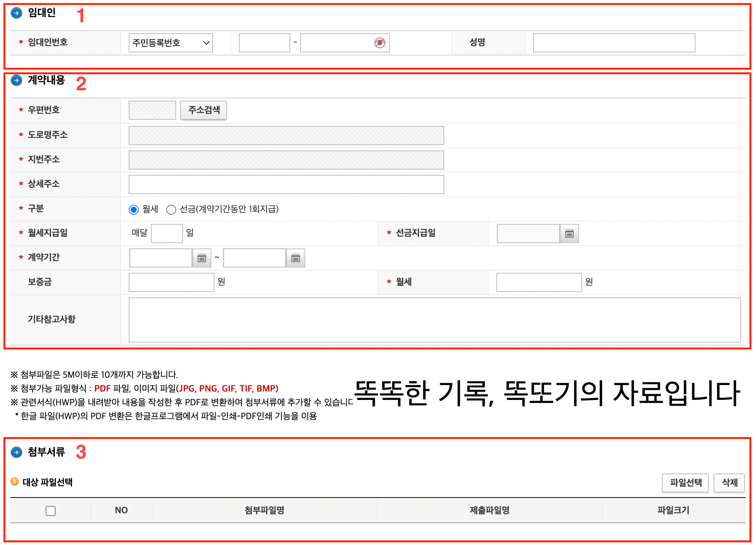The width and height of the screenshot is (756, 545).
Task: Click the blue arrow icon beside 계약내용
Action: [16, 80]
